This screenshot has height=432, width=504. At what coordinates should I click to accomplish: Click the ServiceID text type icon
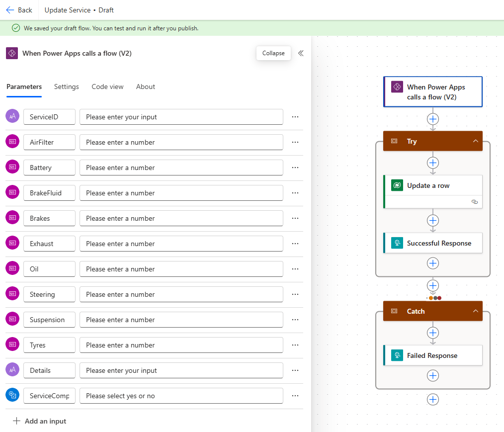tap(12, 117)
